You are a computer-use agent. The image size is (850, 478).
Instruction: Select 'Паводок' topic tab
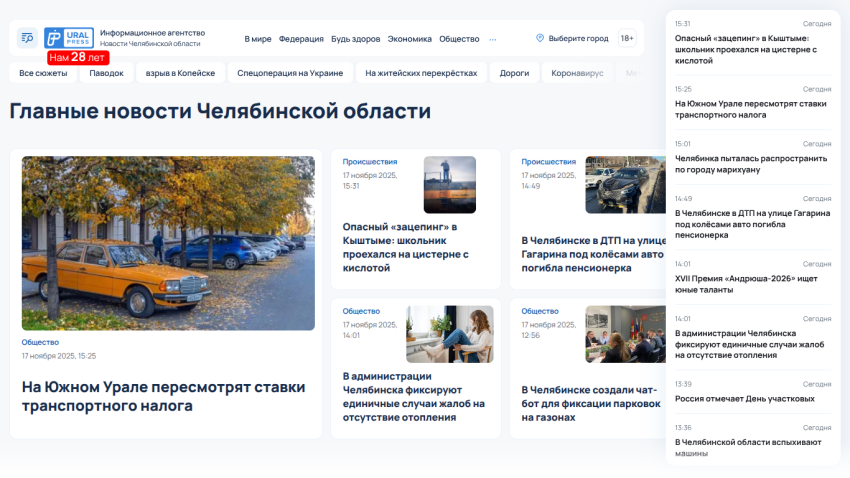click(x=106, y=73)
